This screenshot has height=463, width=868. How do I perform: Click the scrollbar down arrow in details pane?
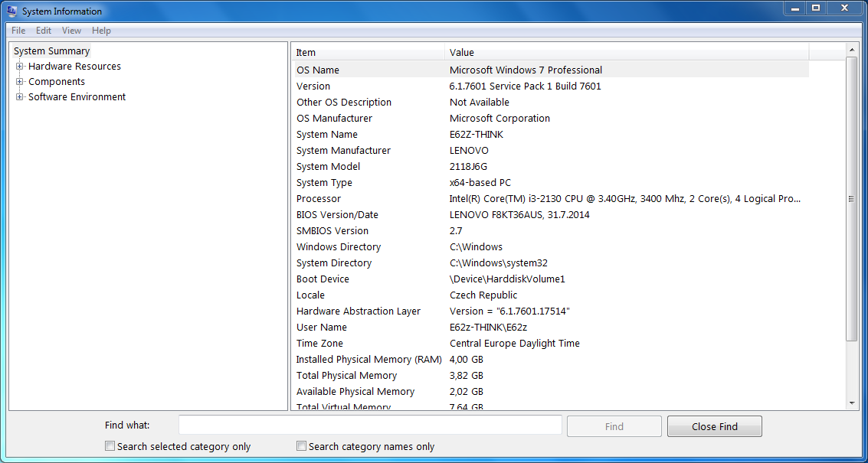click(852, 403)
